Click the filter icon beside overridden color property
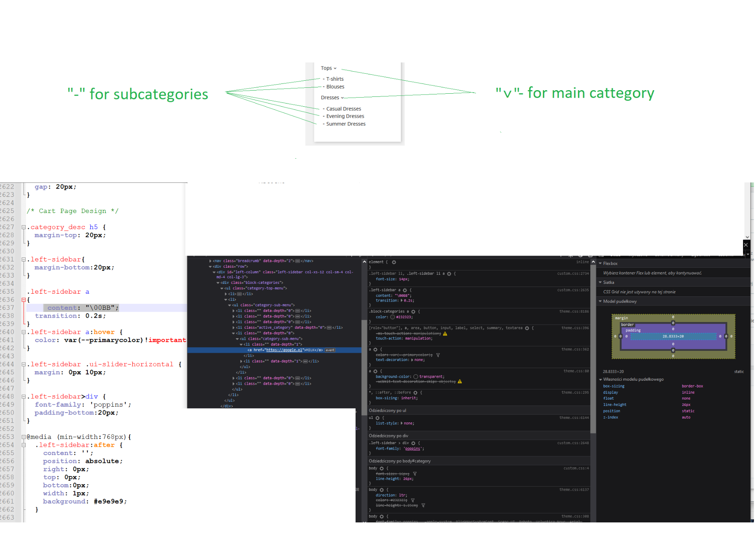The height and width of the screenshot is (548, 756). (x=438, y=355)
